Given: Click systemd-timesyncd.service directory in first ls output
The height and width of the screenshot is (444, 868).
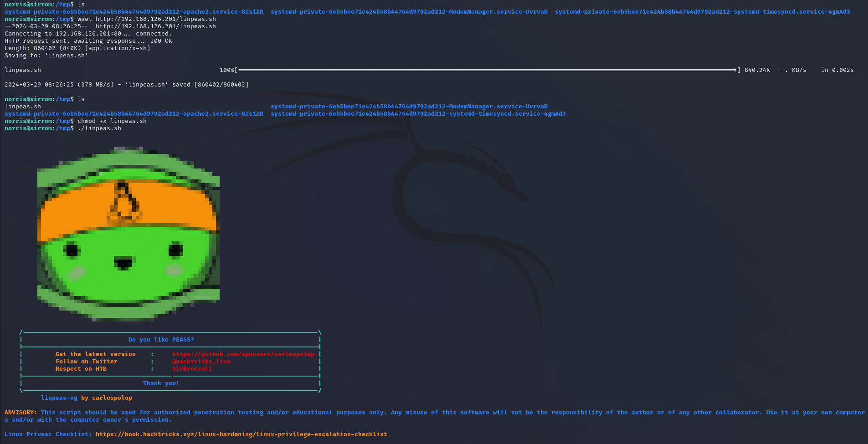Looking at the screenshot, I should 703,12.
